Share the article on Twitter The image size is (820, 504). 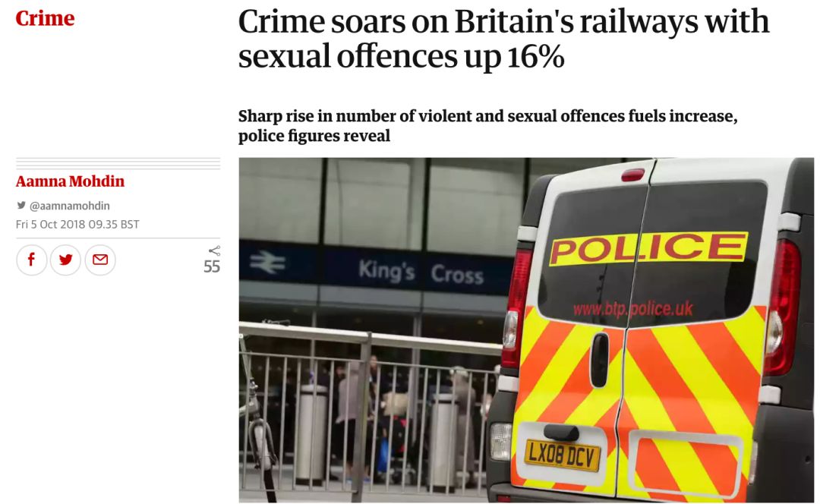[65, 260]
